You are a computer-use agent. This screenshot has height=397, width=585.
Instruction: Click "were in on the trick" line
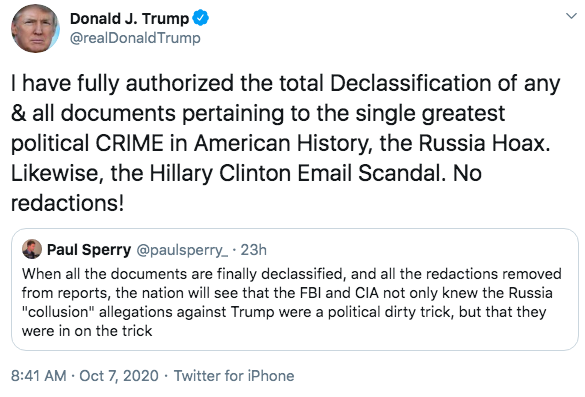click(x=87, y=331)
